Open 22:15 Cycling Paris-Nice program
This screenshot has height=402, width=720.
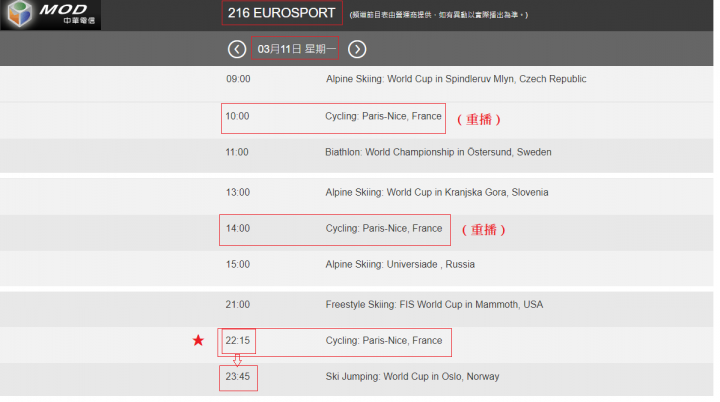(x=357, y=345)
